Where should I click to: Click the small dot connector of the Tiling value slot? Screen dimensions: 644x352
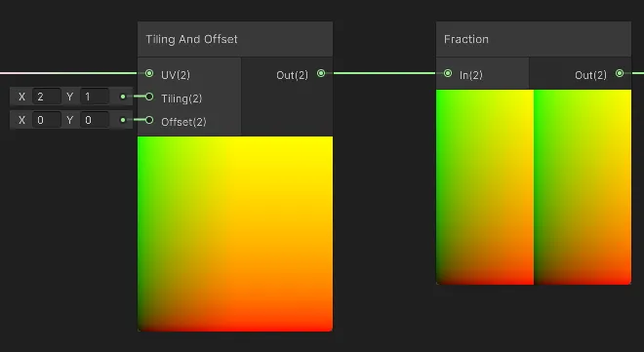[123, 97]
